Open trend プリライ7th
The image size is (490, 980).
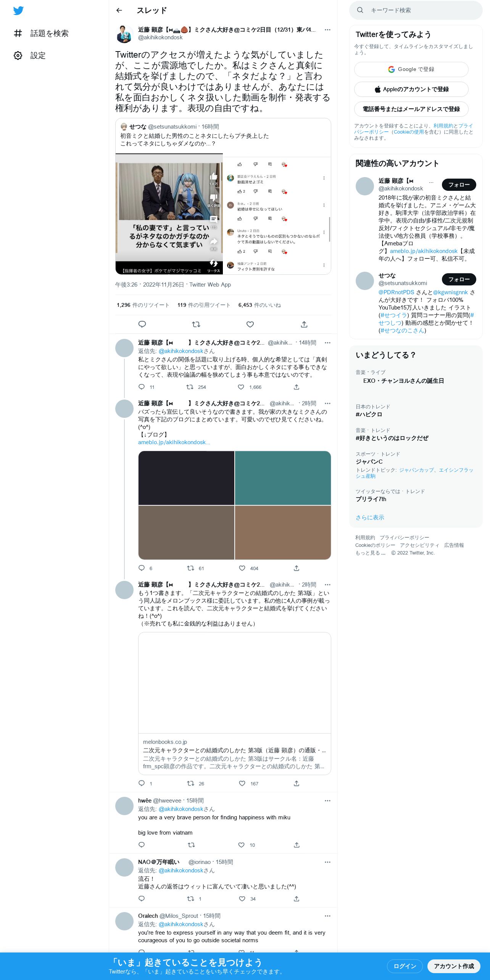(x=371, y=499)
